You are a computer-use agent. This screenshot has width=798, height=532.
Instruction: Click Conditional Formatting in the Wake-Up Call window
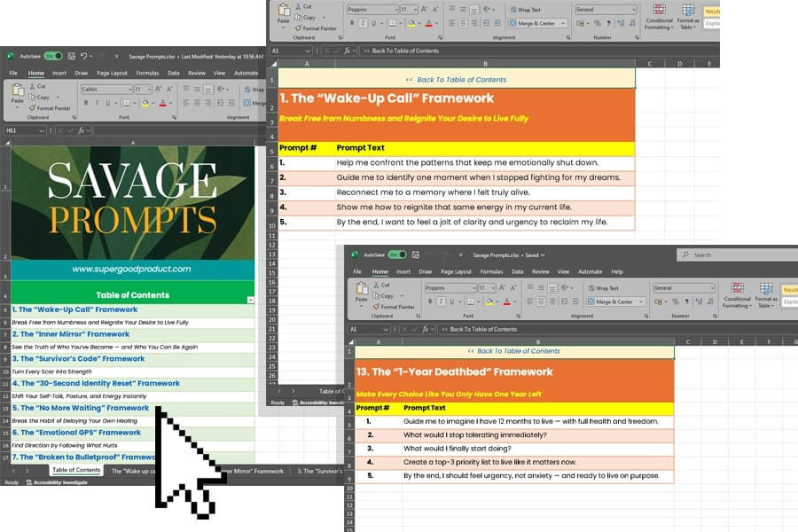coord(659,16)
